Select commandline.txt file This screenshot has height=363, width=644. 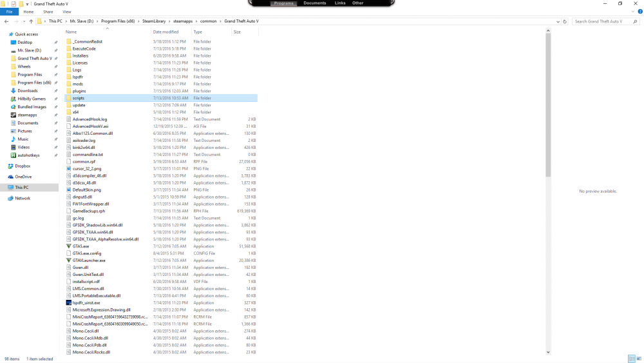[88, 155]
